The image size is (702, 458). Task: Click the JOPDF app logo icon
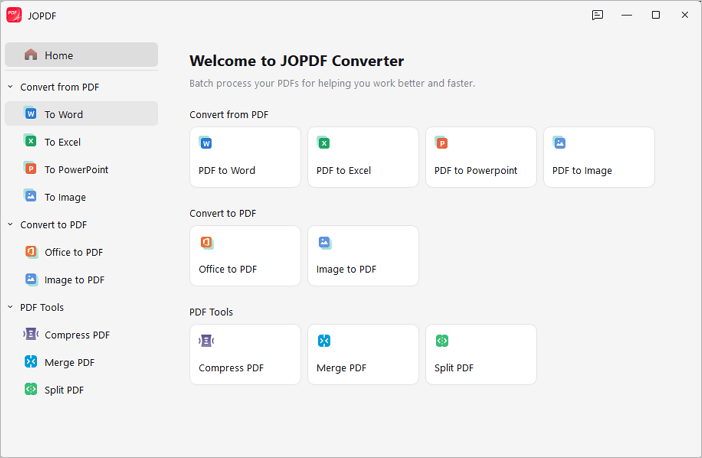pyautogui.click(x=14, y=15)
